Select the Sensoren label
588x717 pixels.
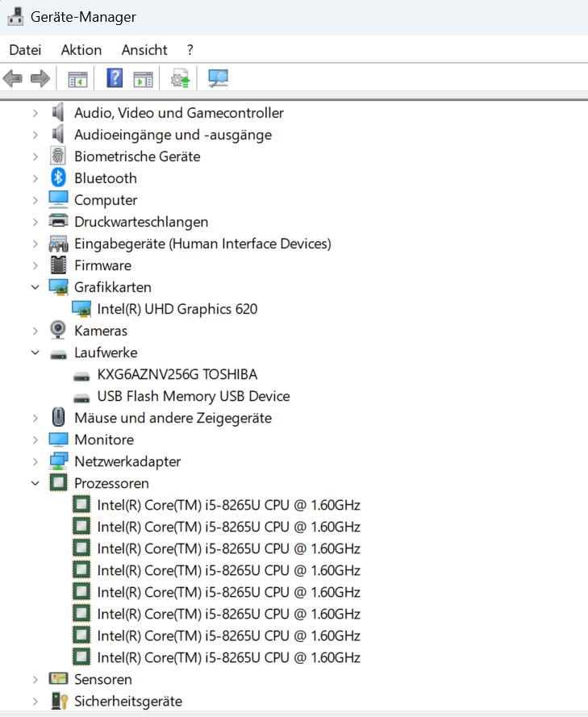tap(103, 679)
